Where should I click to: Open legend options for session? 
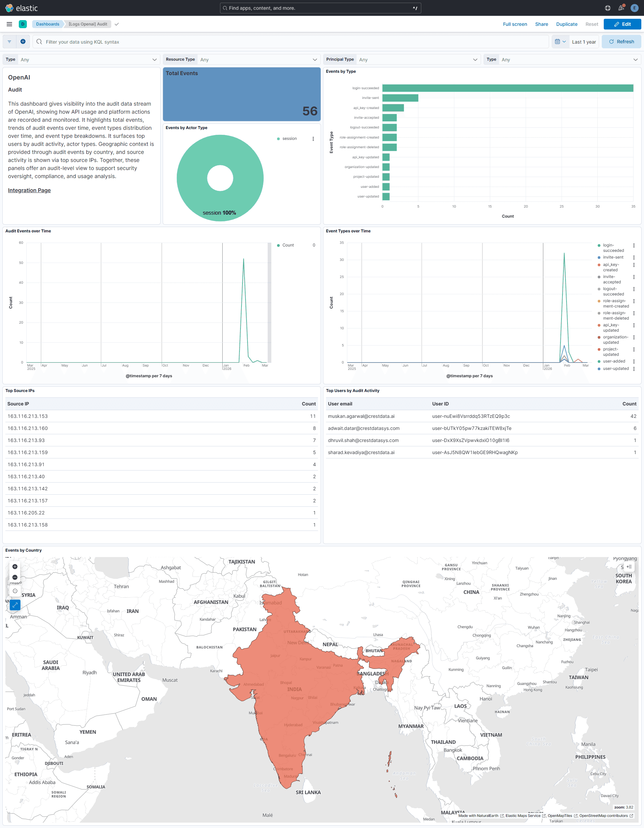pos(313,139)
